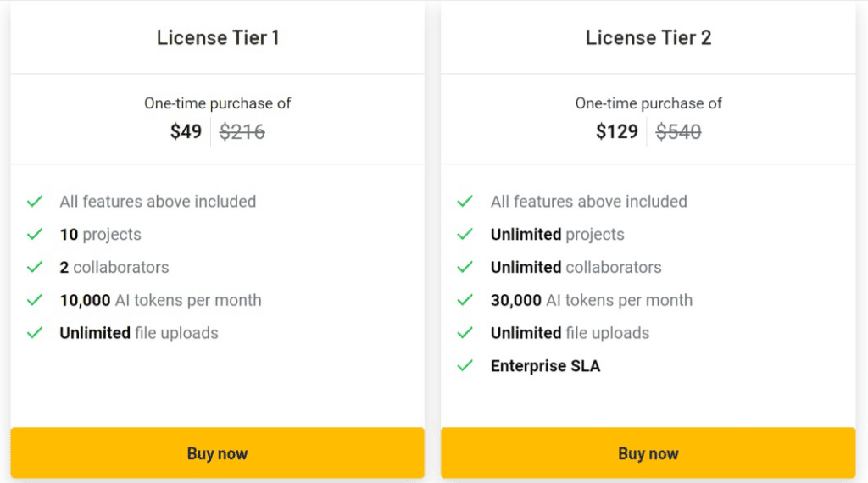Click the checkmark beside Tier 1 '10 projects'
Screen dimensions: 868x483
pos(35,235)
